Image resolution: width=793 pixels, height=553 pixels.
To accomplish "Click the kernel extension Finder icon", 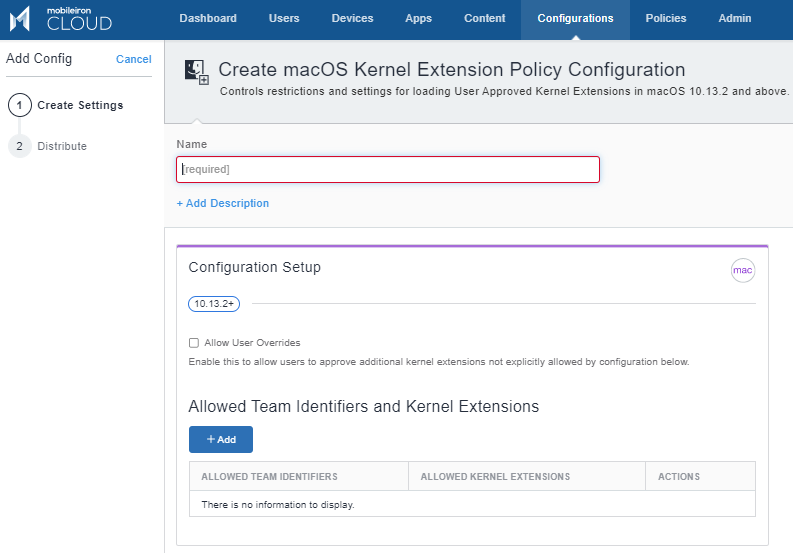I will [197, 72].
